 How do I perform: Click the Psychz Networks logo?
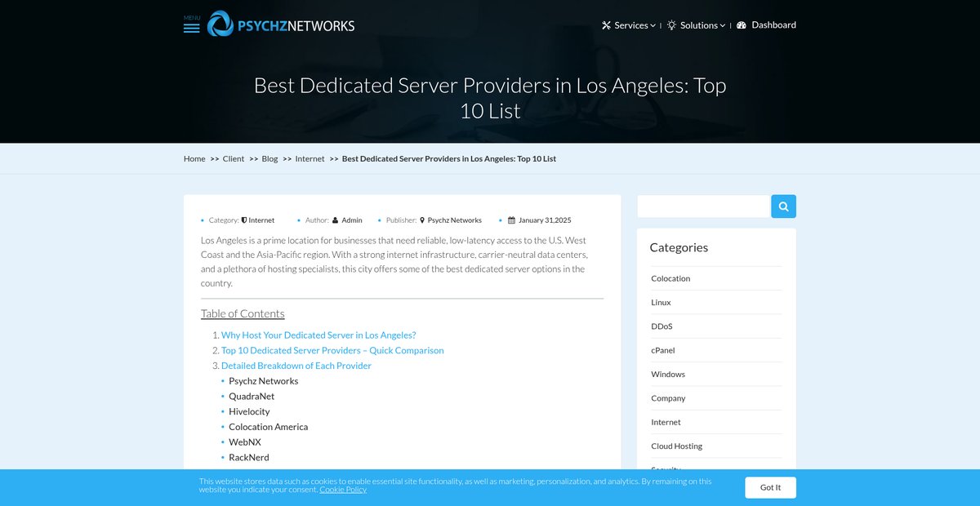coord(281,24)
